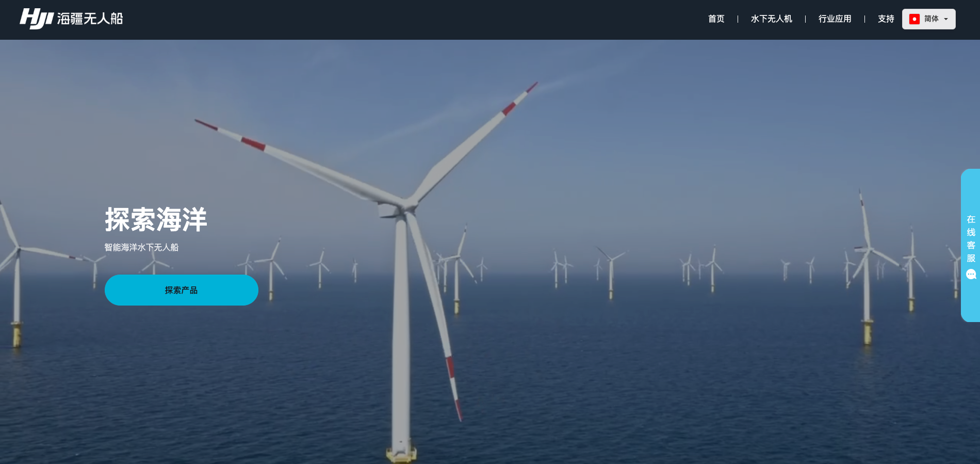The width and height of the screenshot is (980, 464).
Task: Click the 探索海洋 hero heading
Action: click(x=156, y=219)
